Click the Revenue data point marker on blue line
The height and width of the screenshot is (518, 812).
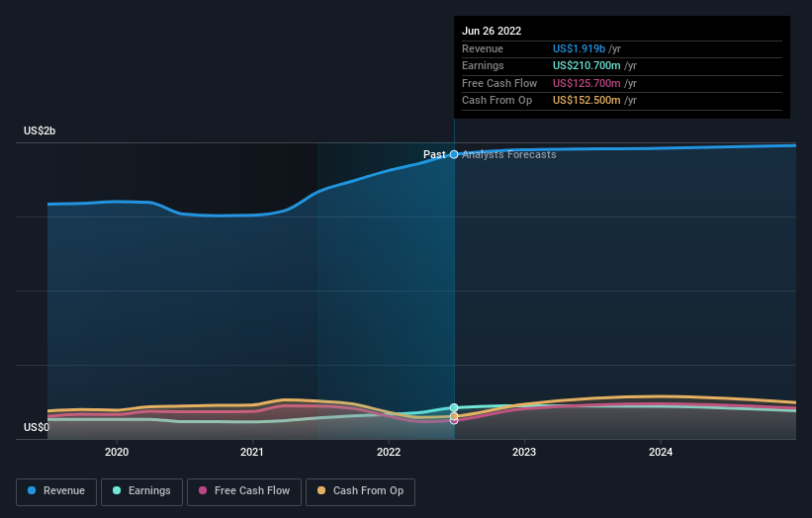(x=454, y=154)
